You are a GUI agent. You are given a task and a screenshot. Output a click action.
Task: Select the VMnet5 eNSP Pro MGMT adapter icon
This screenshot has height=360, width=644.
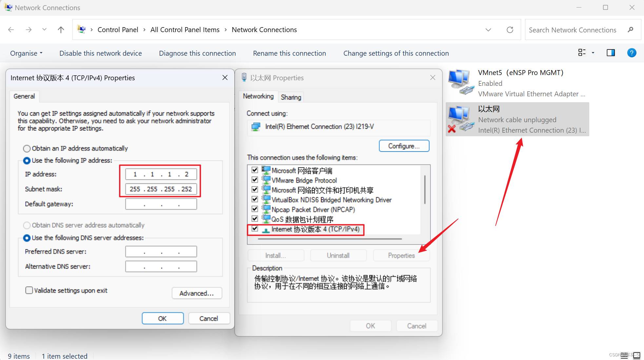(x=461, y=82)
